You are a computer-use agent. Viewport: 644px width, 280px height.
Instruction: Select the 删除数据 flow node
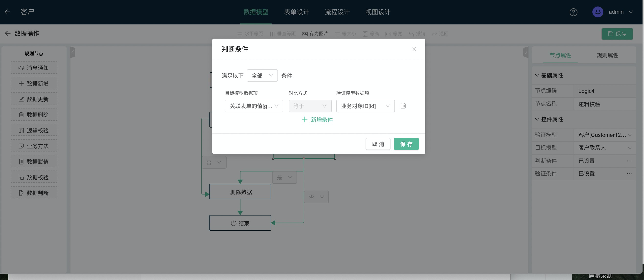pyautogui.click(x=240, y=191)
